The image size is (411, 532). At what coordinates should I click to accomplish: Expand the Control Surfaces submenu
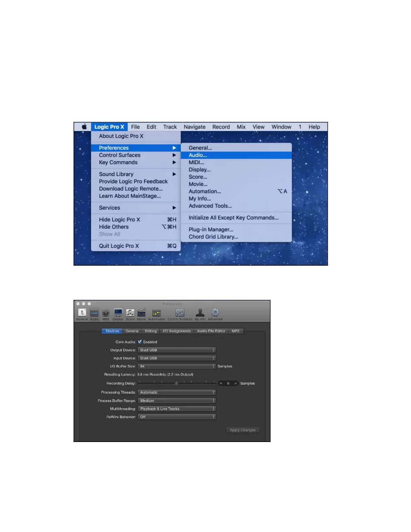136,155
